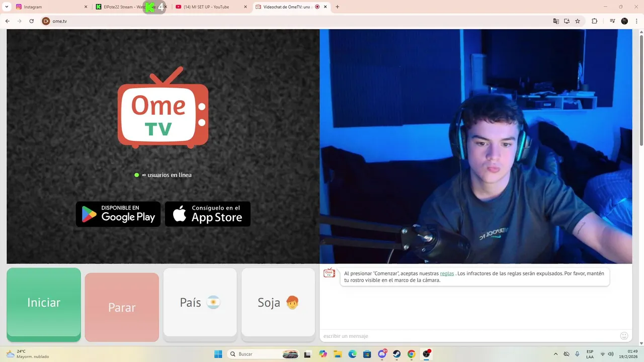This screenshot has width=644, height=362.
Task: Open Microsoft Edge from the taskbar
Action: [352, 354]
